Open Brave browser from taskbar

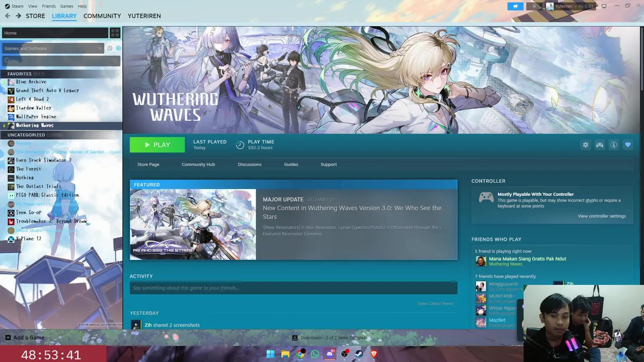pyautogui.click(x=374, y=354)
